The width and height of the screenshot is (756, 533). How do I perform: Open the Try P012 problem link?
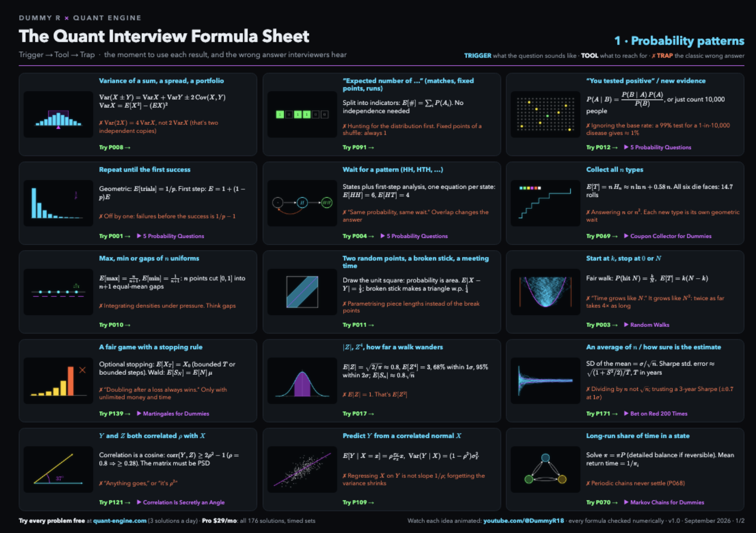[x=602, y=147]
